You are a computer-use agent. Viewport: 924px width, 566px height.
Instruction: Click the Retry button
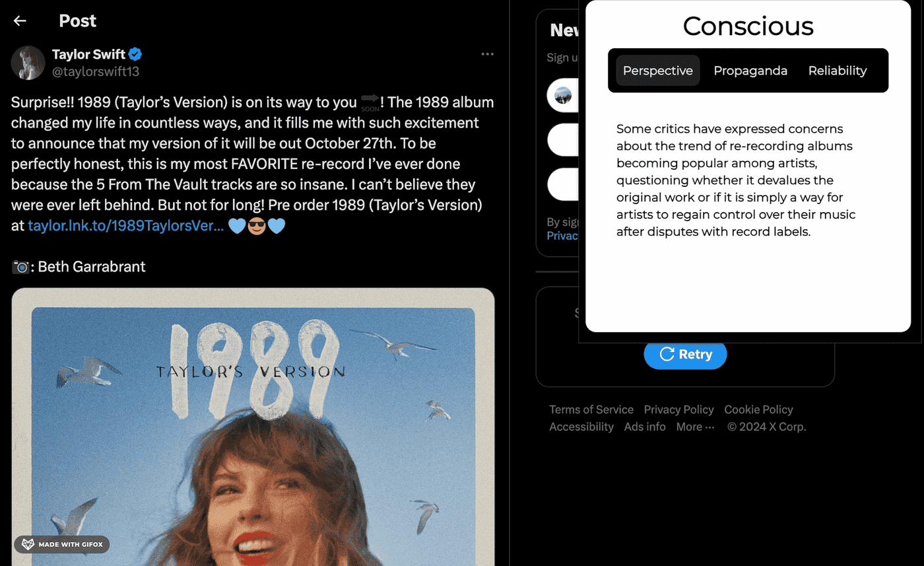pos(685,354)
